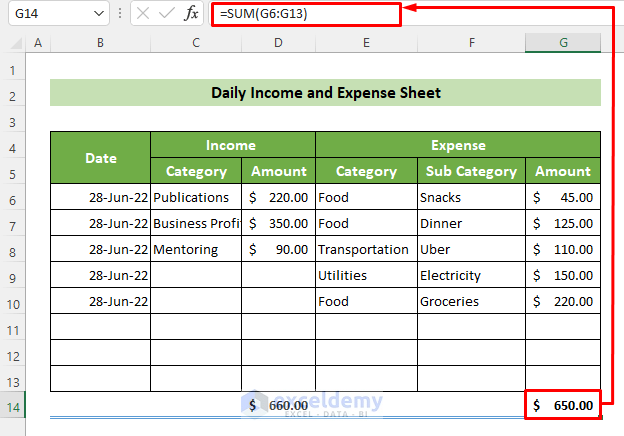Select the Date header cell
This screenshot has height=436, width=624.
100,157
